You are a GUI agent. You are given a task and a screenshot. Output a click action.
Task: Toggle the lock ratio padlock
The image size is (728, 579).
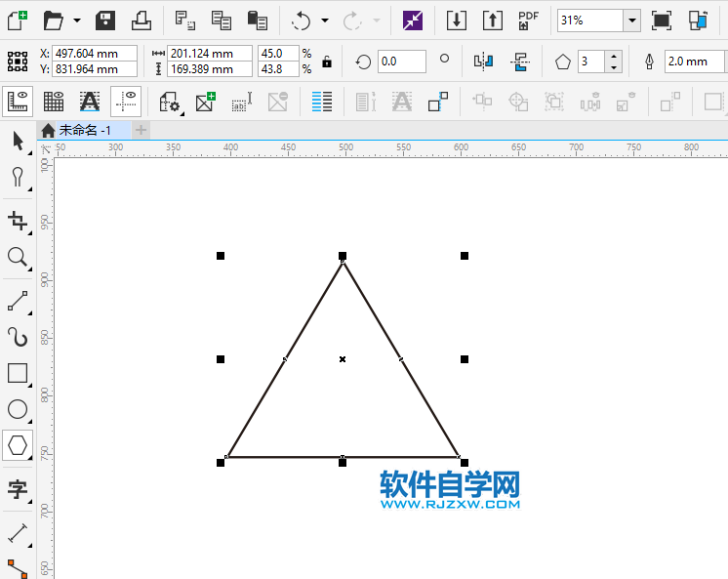tap(326, 62)
